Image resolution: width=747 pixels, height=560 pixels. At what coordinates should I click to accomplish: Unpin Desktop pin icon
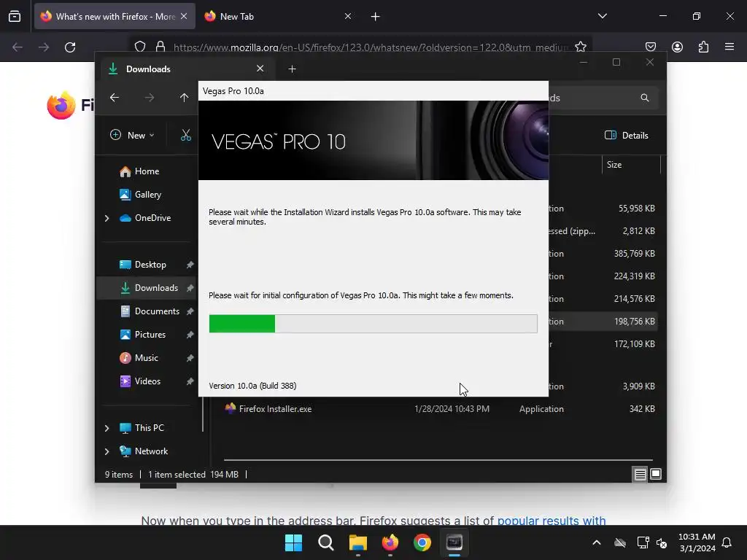coord(190,265)
